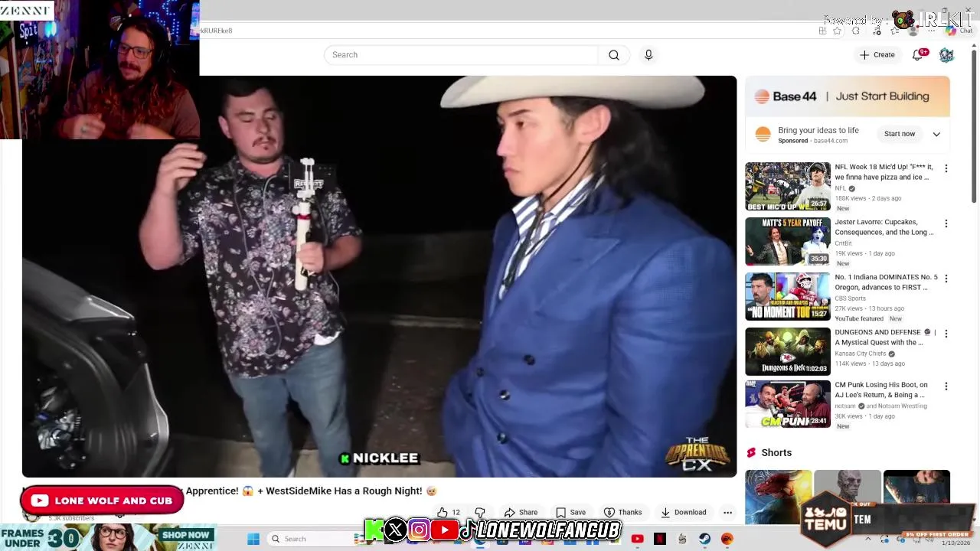980x551 pixels.
Task: Open CM Punk Losing His Boot thumbnail
Action: (788, 404)
